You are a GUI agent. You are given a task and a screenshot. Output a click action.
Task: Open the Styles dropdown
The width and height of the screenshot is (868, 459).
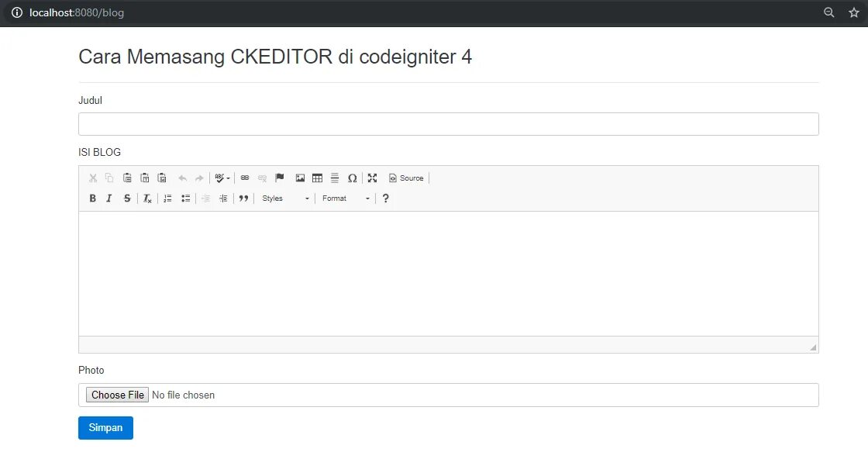click(275, 198)
